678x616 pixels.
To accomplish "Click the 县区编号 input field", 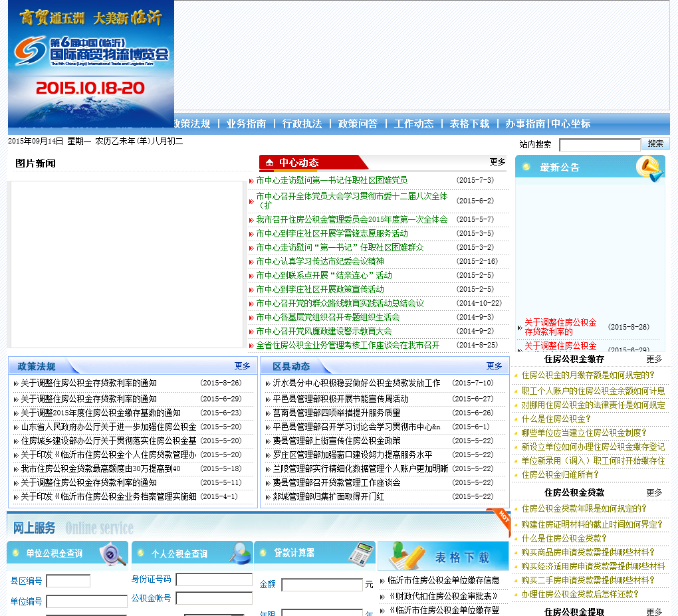I will tap(68, 581).
